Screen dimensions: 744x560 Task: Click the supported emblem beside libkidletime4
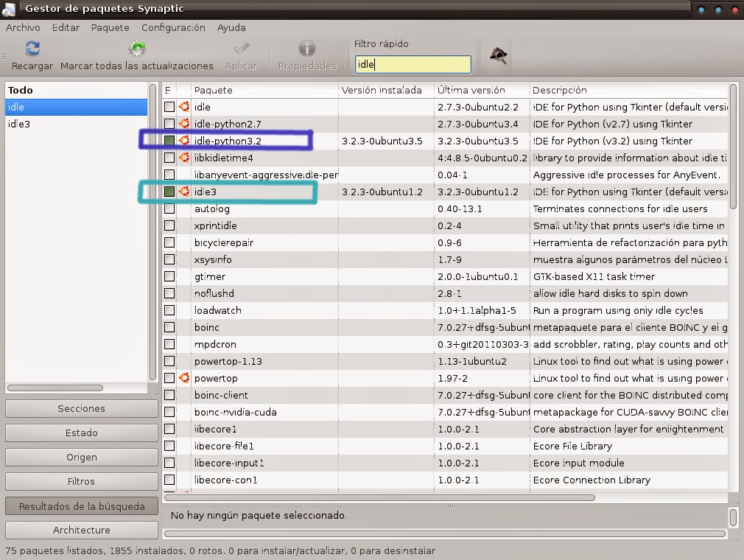point(183,158)
